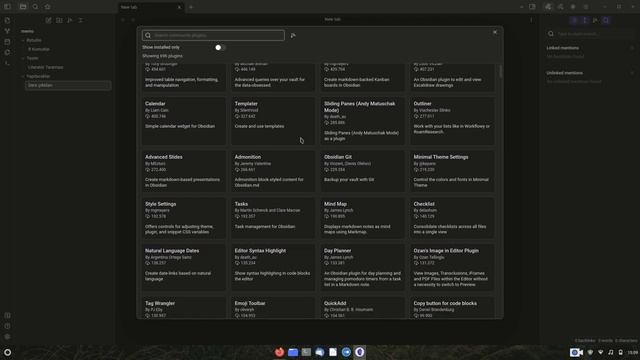Open the Tag Wrangler plugin card
The image size is (640, 360).
tap(184, 308)
